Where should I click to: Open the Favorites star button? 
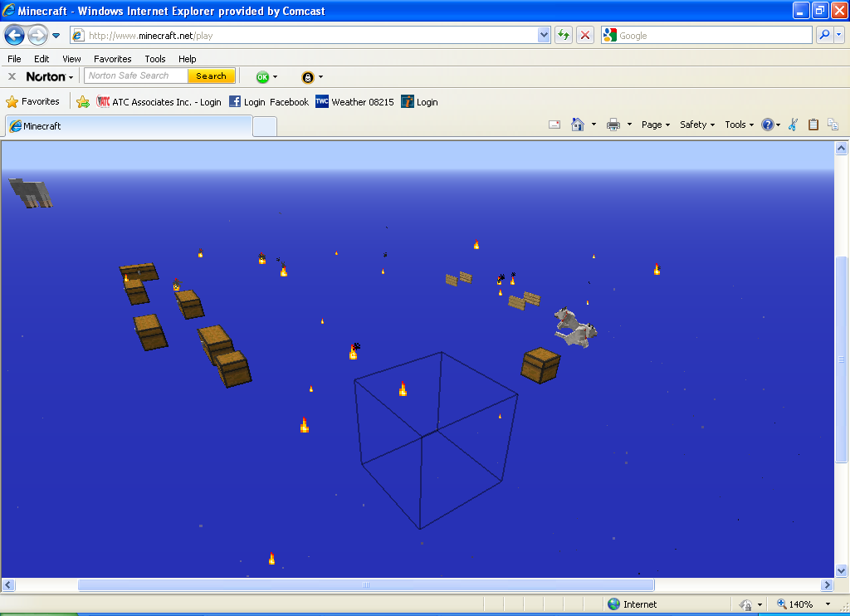tap(32, 101)
